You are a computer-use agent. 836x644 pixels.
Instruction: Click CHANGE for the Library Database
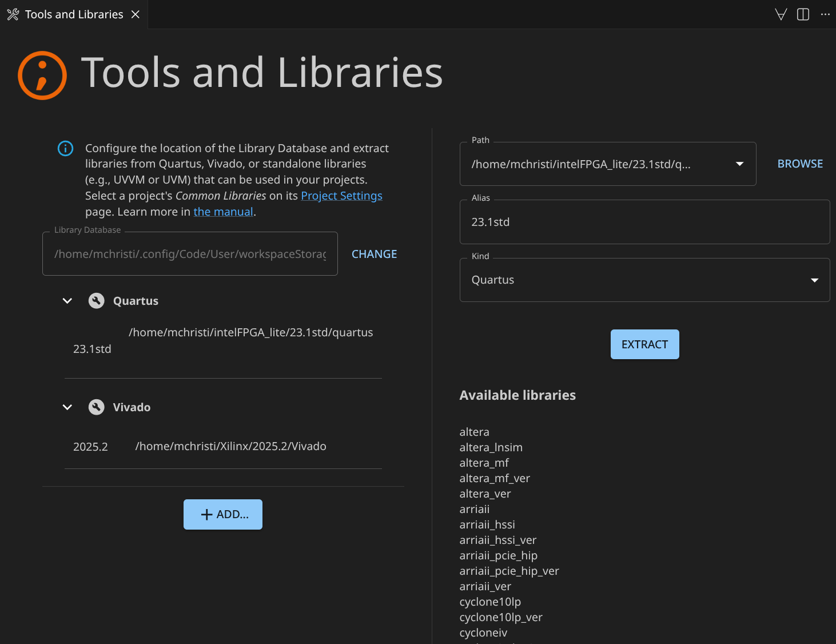(374, 254)
